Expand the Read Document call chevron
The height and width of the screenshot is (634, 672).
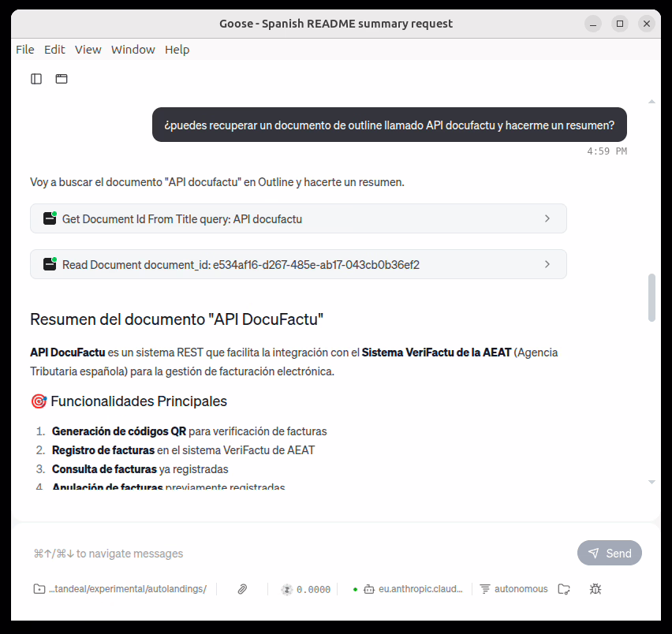point(547,265)
